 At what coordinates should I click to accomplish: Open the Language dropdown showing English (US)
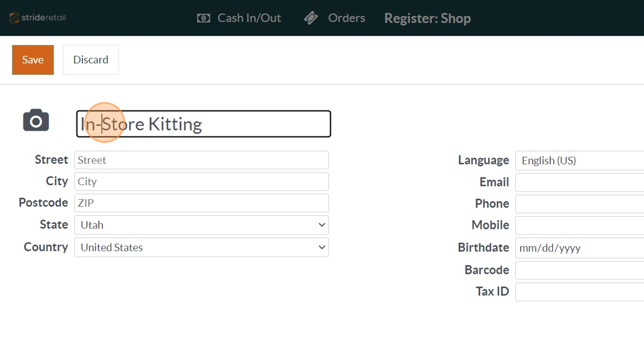click(580, 160)
